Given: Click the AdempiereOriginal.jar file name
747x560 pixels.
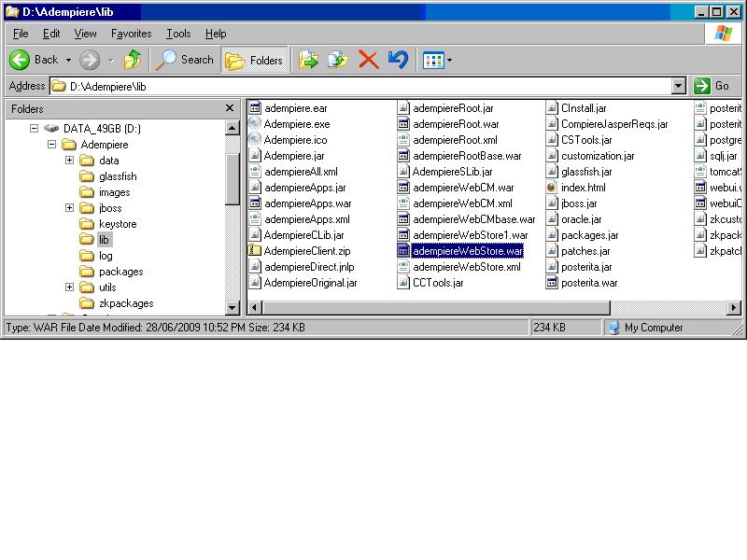Looking at the screenshot, I should (311, 283).
